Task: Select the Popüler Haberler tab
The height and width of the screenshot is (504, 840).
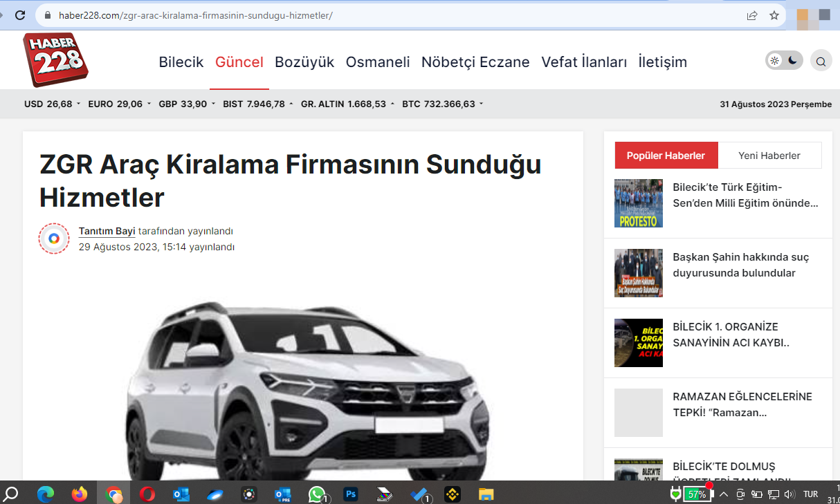Action: point(666,156)
